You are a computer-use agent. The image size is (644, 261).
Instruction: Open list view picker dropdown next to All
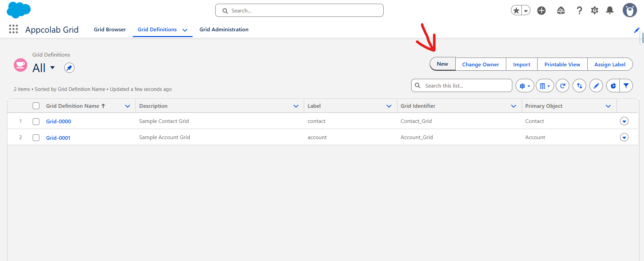tap(53, 68)
